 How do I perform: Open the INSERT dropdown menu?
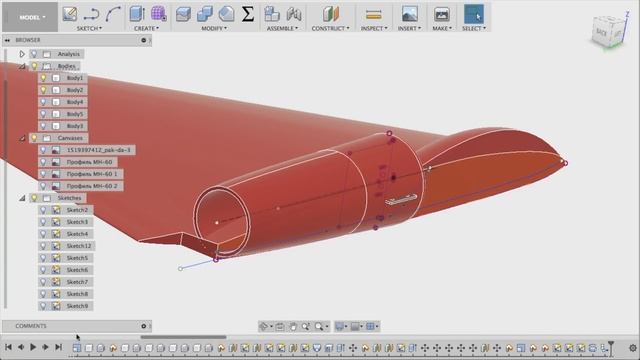(x=409, y=28)
